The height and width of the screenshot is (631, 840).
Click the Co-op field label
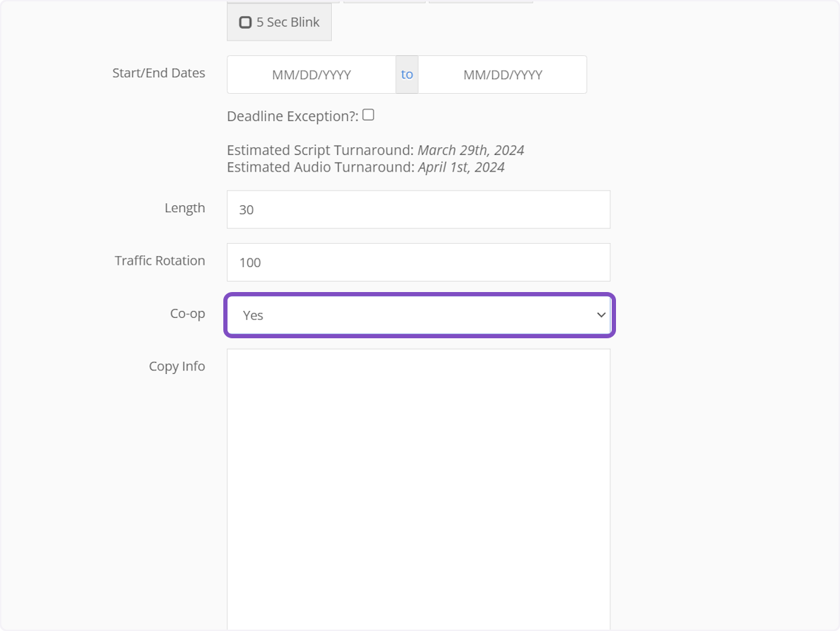[188, 314]
